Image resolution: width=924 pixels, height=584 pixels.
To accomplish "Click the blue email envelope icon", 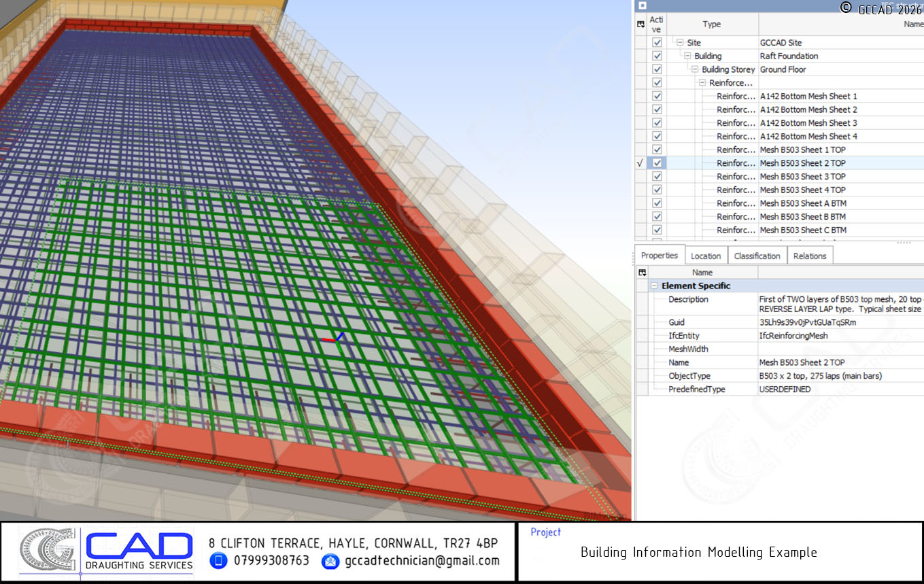I will coord(330,562).
